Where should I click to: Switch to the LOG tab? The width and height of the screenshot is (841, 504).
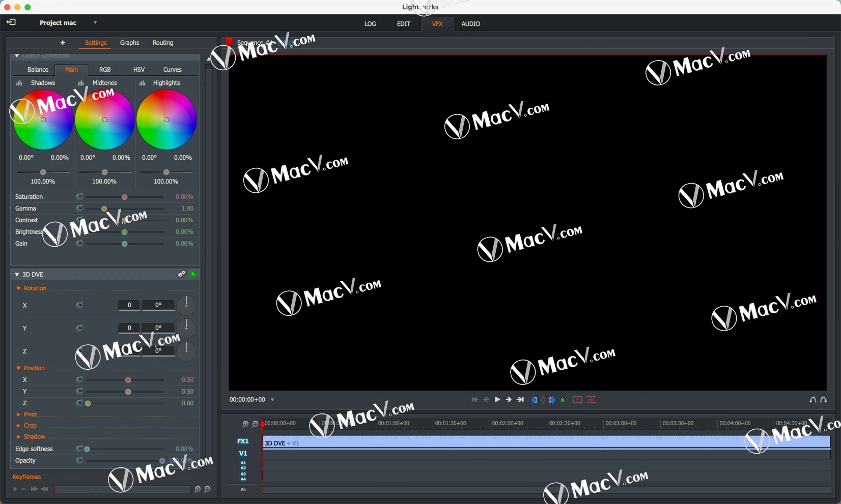click(x=370, y=24)
